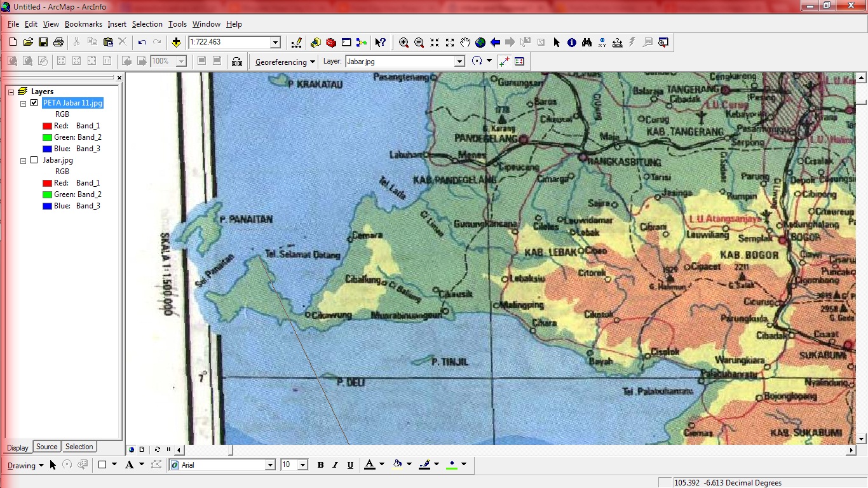
Task: Open ArcToolbox from the toolbar
Action: pyautogui.click(x=330, y=43)
